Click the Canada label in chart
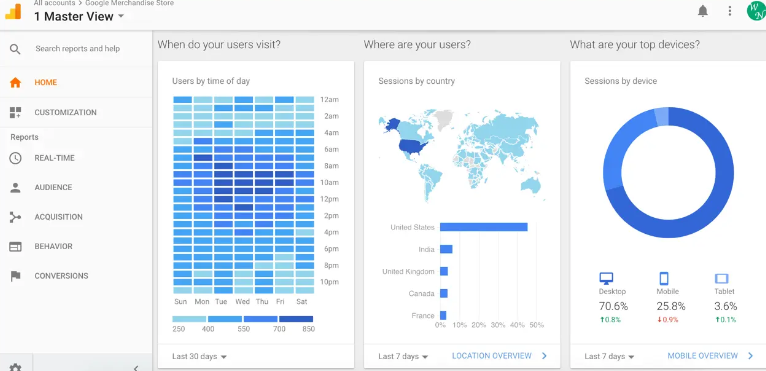 coord(422,294)
